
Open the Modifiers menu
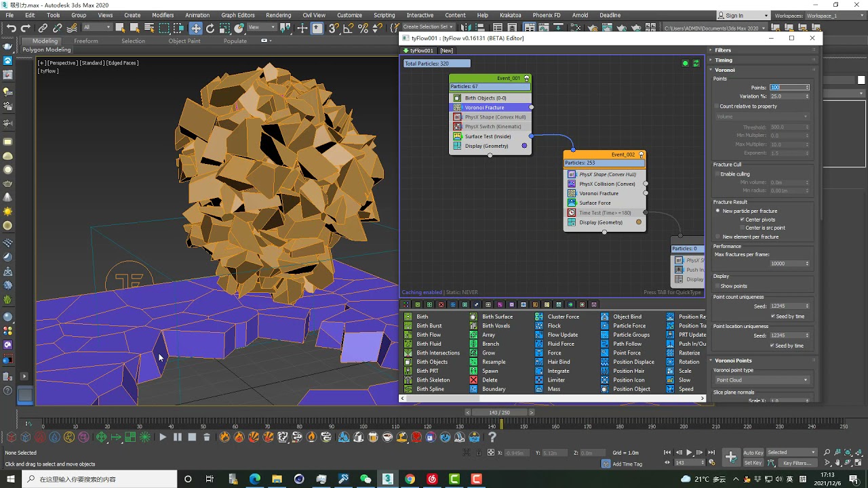click(x=163, y=15)
